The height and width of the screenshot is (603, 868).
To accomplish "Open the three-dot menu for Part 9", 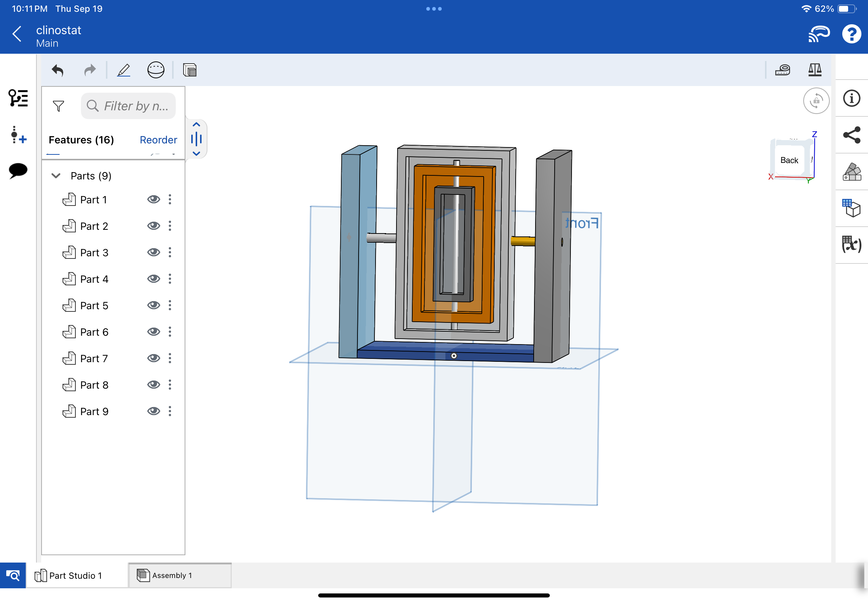I will [x=170, y=411].
